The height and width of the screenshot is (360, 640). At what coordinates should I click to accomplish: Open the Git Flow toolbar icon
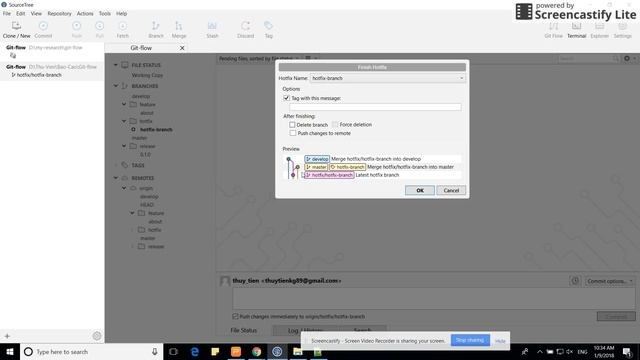pyautogui.click(x=553, y=26)
